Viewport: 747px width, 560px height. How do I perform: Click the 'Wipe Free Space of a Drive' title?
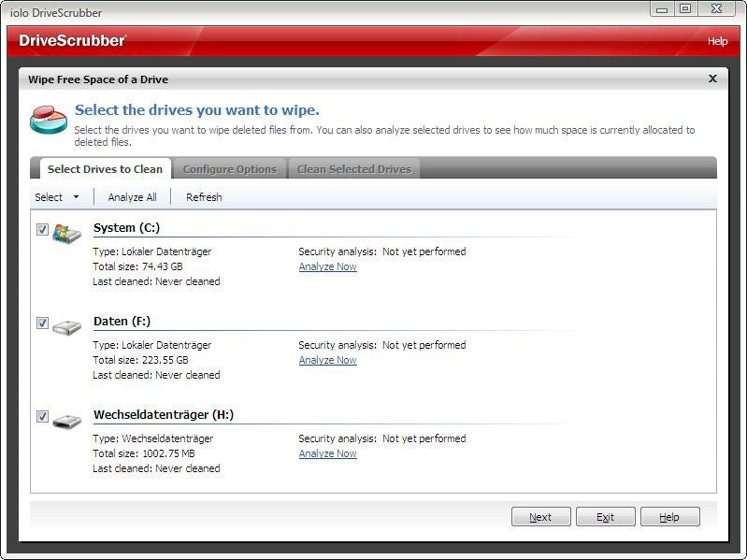tap(98, 79)
